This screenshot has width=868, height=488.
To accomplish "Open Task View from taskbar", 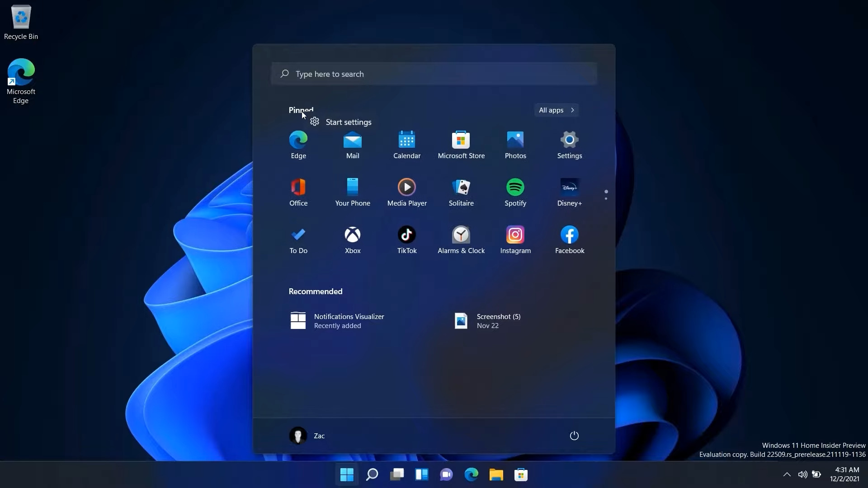I will point(396,474).
